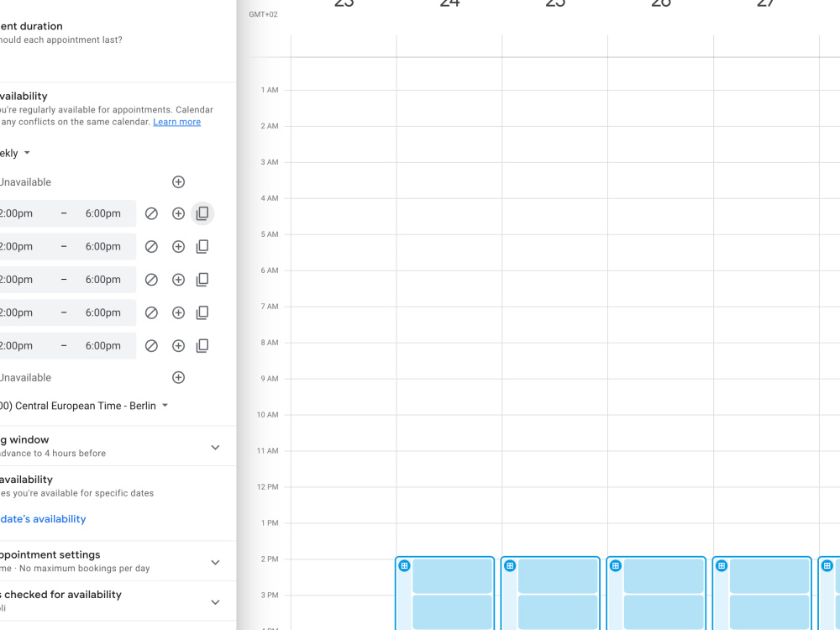Edit the start time 2:00pm in the first row
The height and width of the screenshot is (630, 840).
point(16,213)
